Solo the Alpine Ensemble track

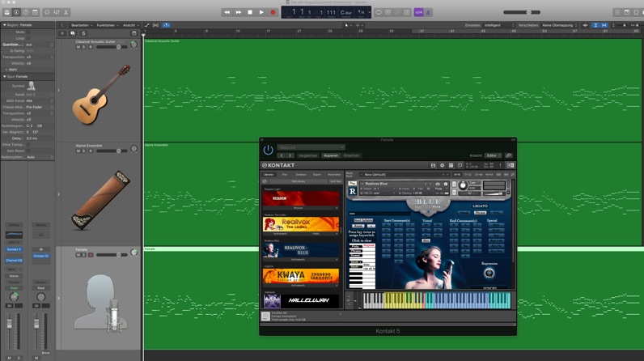(84, 151)
